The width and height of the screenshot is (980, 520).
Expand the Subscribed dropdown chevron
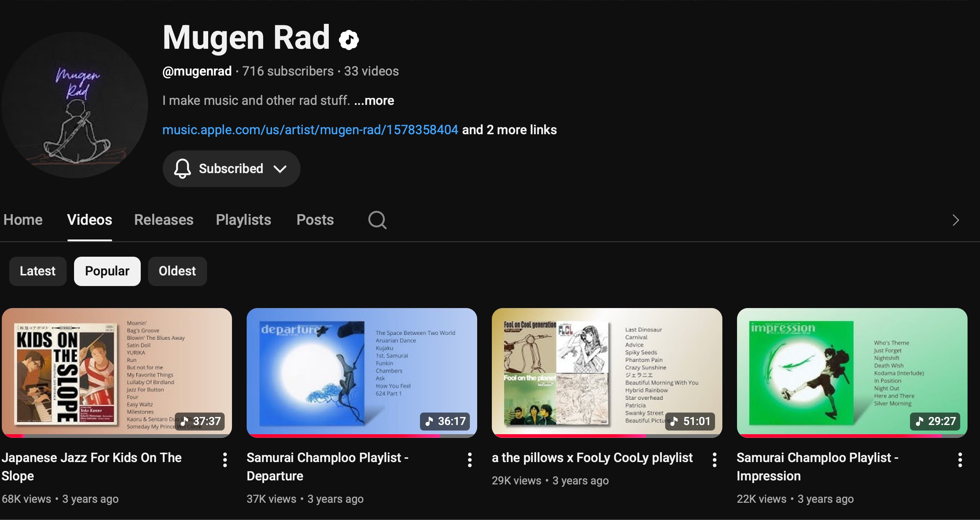point(280,169)
